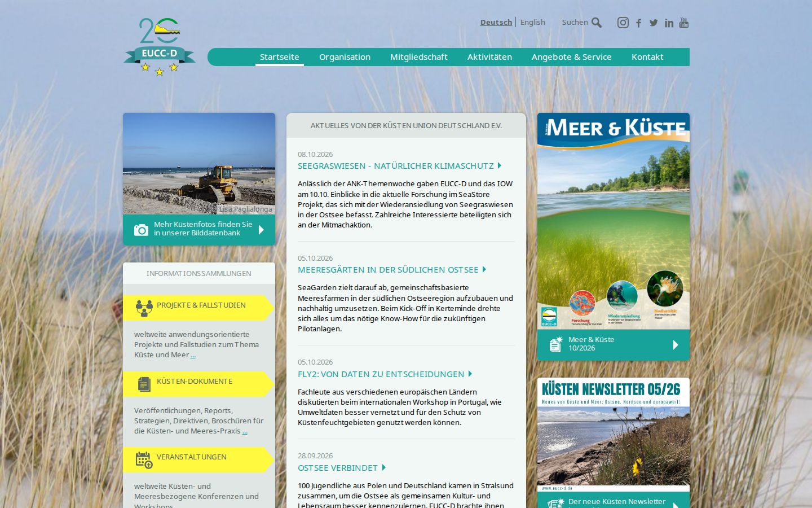Open Projekte & Fallstudien collection
812x508 pixels.
point(199,308)
